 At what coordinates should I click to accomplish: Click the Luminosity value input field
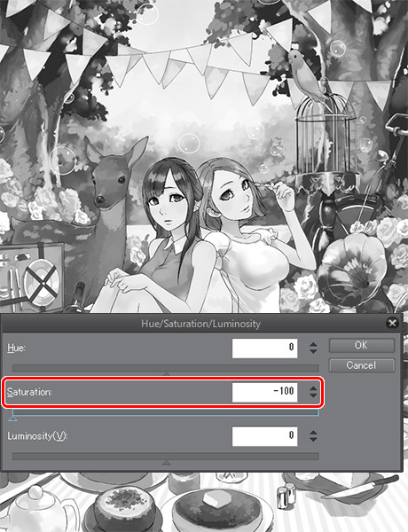click(x=265, y=436)
